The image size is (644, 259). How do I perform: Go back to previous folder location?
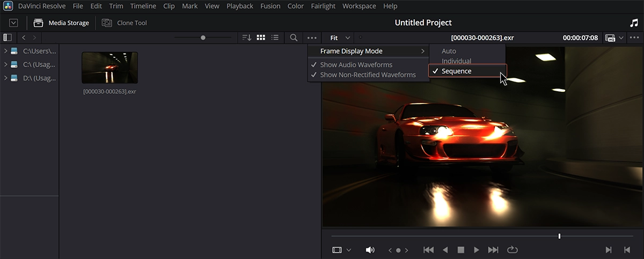point(24,38)
